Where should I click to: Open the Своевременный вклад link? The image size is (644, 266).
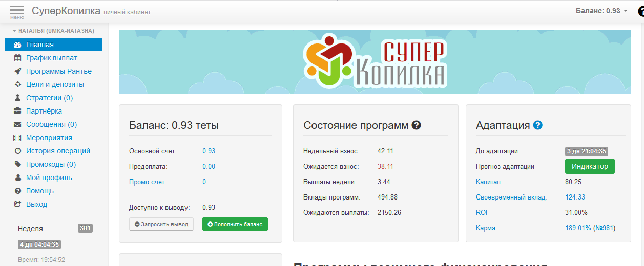511,197
